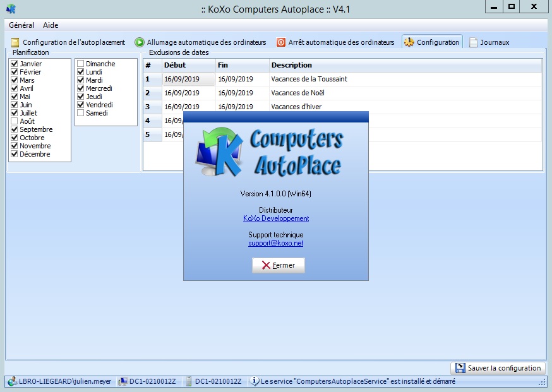552x392 pixels.
Task: Select the Configuration tab
Action: (432, 42)
